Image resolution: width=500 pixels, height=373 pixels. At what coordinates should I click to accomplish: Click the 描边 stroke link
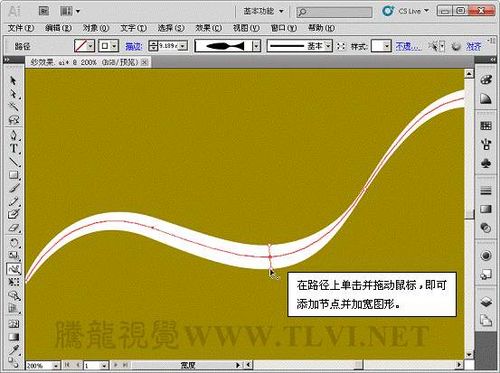[x=134, y=46]
